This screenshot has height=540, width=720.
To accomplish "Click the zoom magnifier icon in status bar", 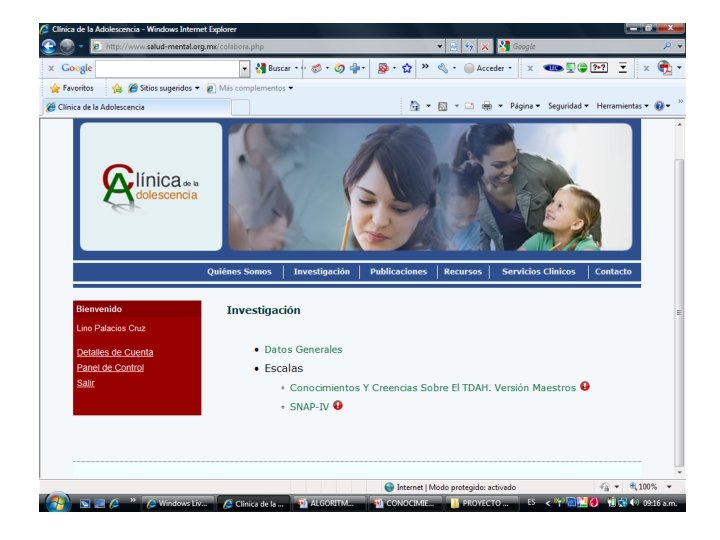I will [x=633, y=486].
